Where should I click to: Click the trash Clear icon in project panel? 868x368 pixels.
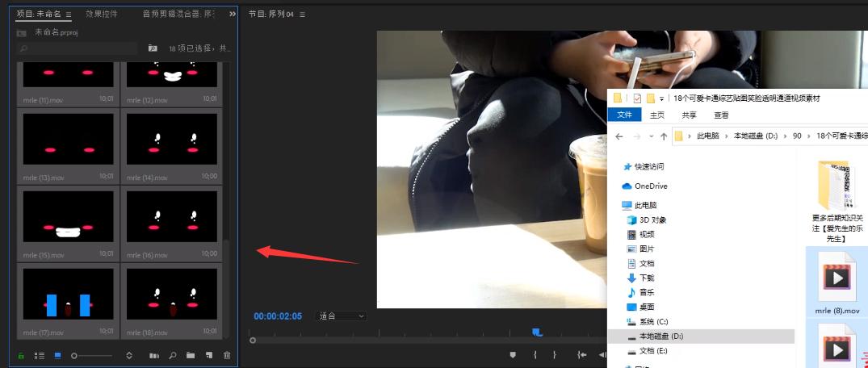[226, 355]
